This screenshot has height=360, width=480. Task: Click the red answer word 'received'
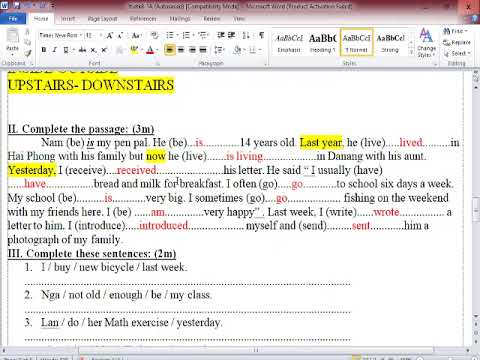(x=136, y=170)
